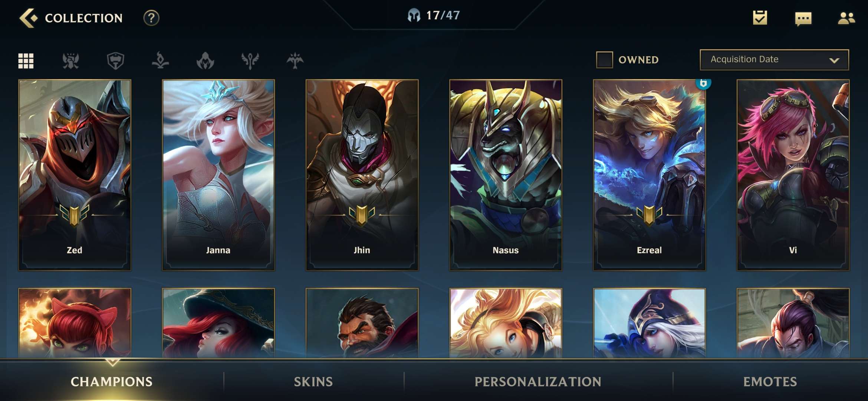This screenshot has width=868, height=401.
Task: Open the friends list icon
Action: [x=846, y=18]
